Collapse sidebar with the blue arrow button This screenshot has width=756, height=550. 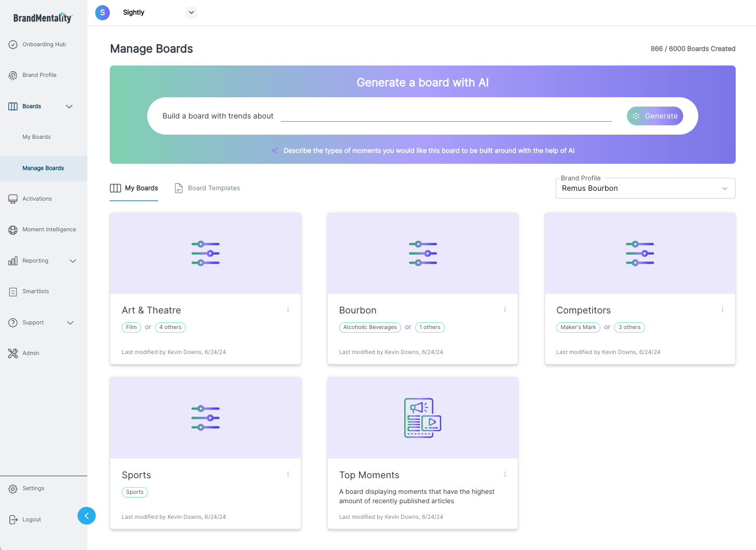click(86, 516)
